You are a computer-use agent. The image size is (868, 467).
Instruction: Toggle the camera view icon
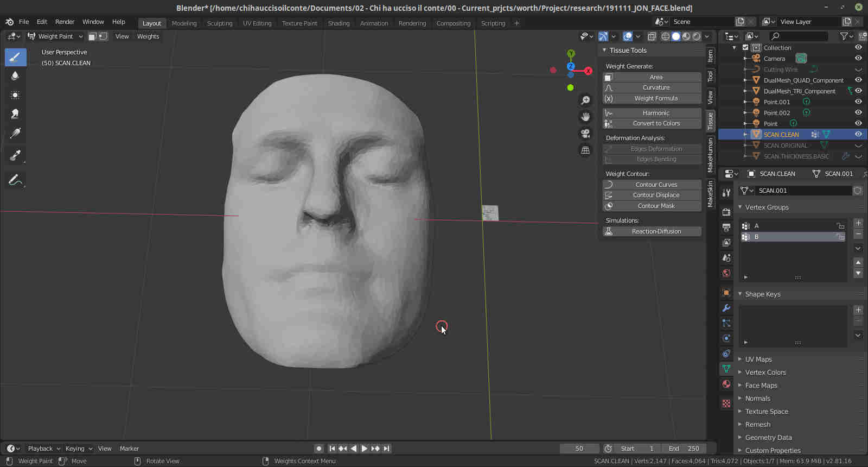tap(585, 134)
